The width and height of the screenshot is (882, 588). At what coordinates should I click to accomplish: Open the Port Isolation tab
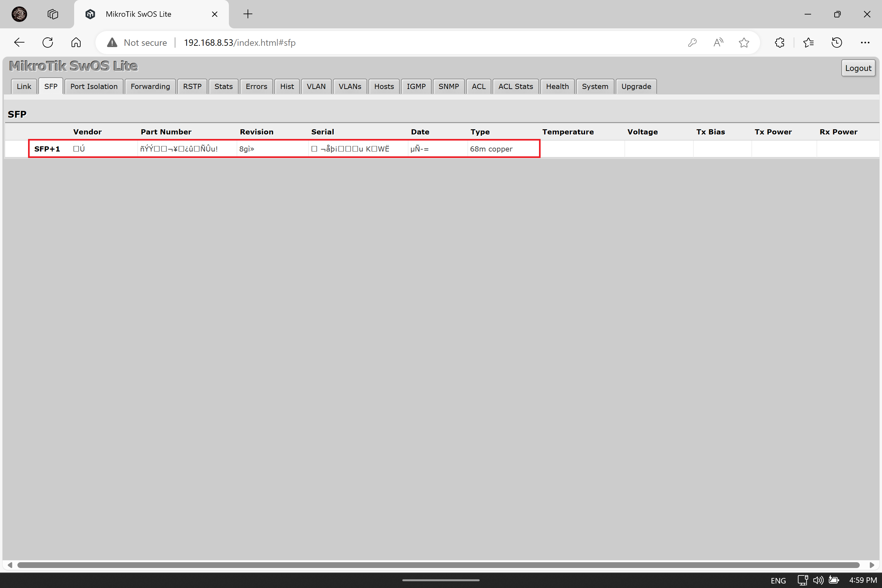pyautogui.click(x=94, y=87)
